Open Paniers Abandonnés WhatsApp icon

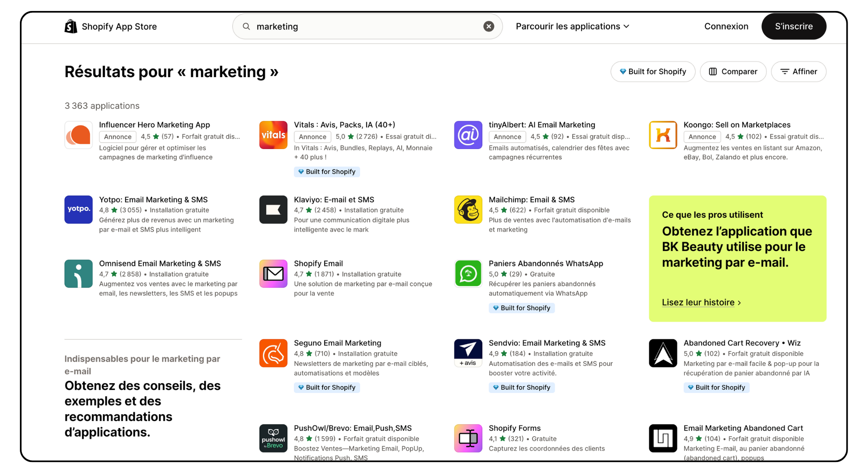point(468,274)
